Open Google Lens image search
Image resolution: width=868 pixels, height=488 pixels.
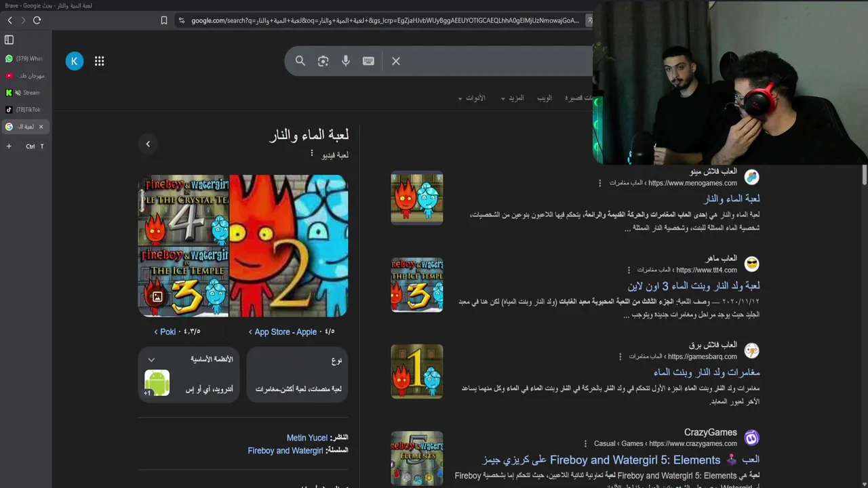click(x=323, y=61)
